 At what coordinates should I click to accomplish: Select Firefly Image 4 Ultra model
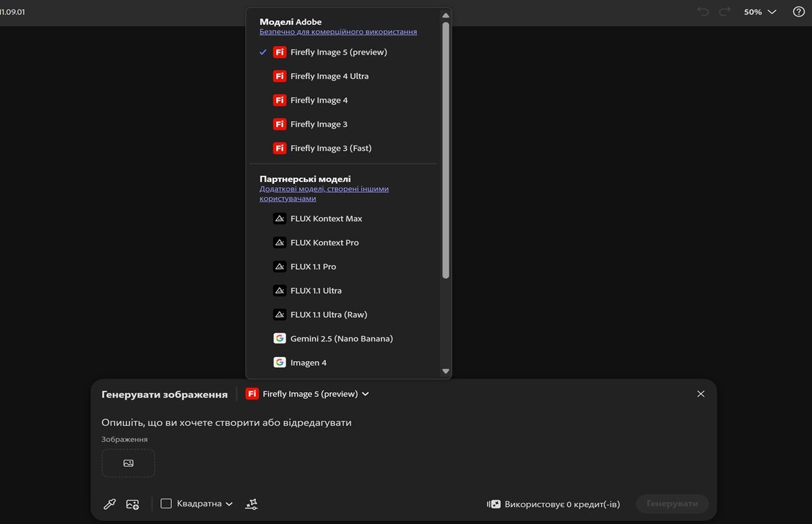click(329, 76)
